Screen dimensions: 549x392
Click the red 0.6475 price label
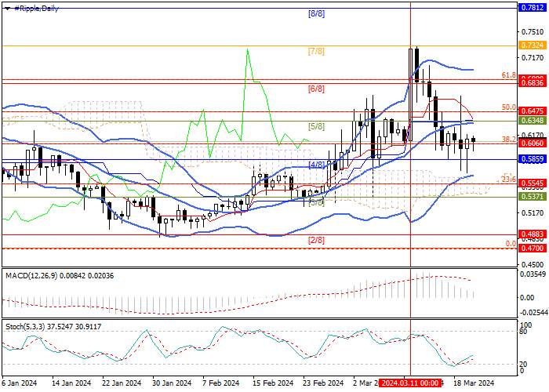[533, 111]
